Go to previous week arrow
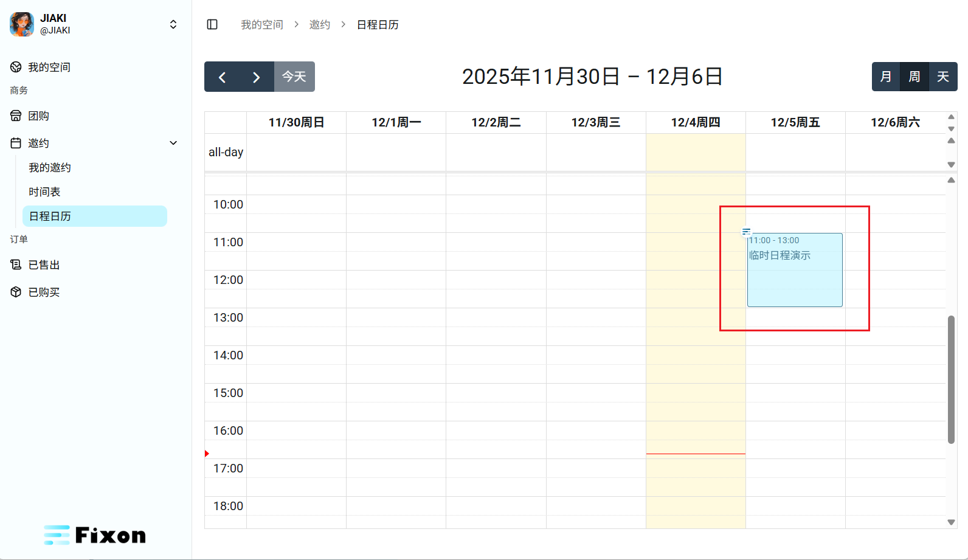Viewport: 968px width, 560px height. click(222, 77)
